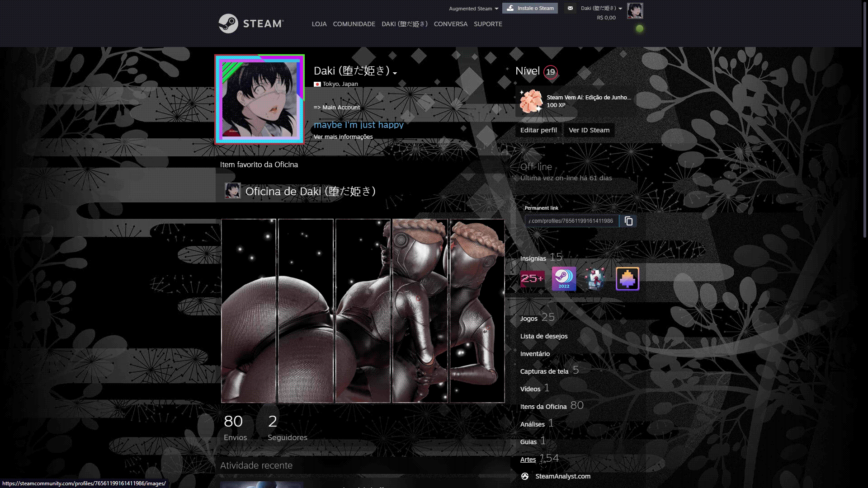Open the LOJA menu

[x=319, y=24]
